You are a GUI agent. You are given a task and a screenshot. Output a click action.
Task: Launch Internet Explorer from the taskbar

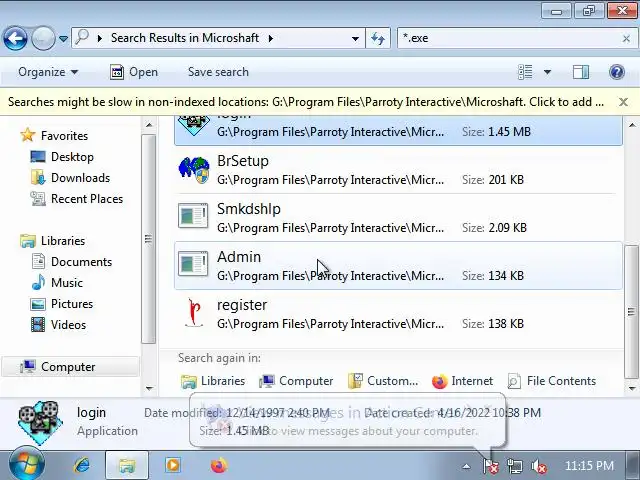tap(82, 465)
